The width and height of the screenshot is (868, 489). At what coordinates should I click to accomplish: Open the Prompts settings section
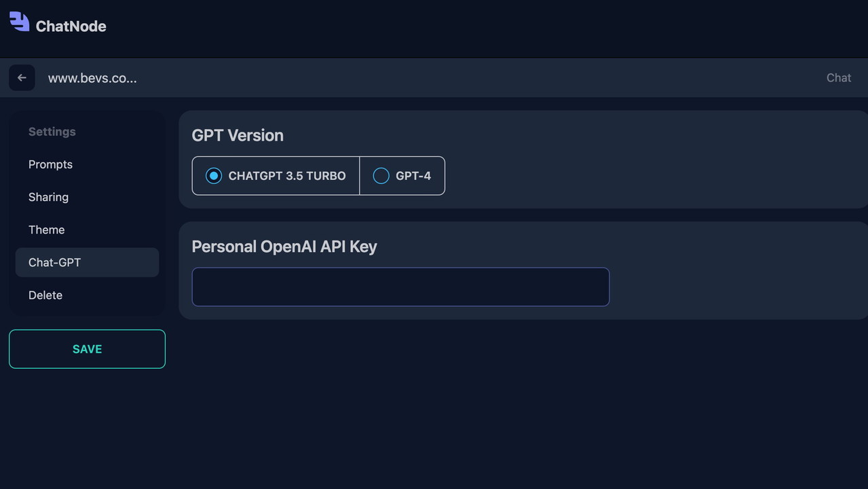point(50,164)
